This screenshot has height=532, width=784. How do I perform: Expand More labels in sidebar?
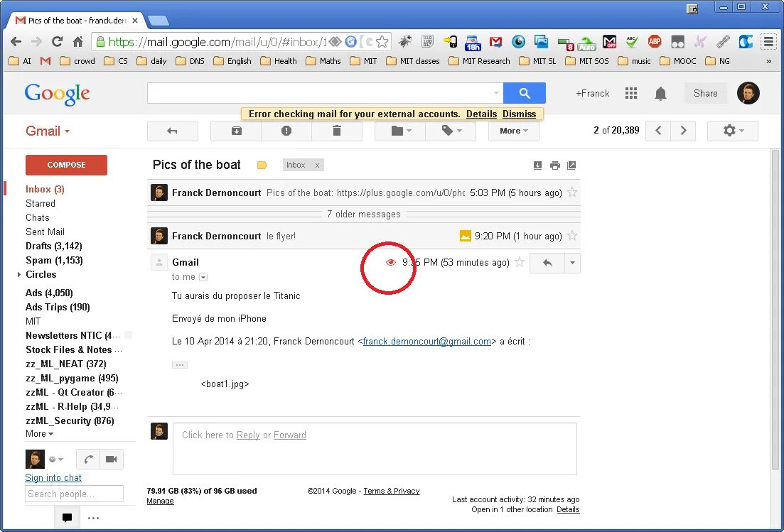click(x=40, y=433)
